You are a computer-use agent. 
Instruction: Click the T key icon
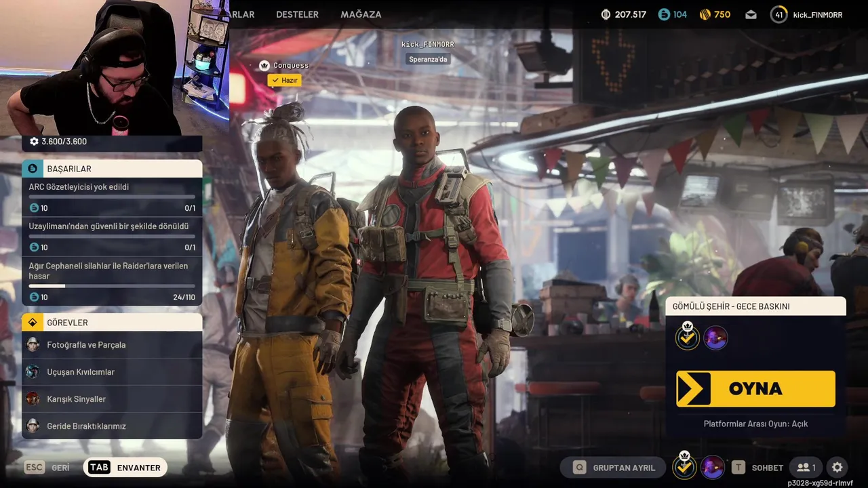pos(738,468)
